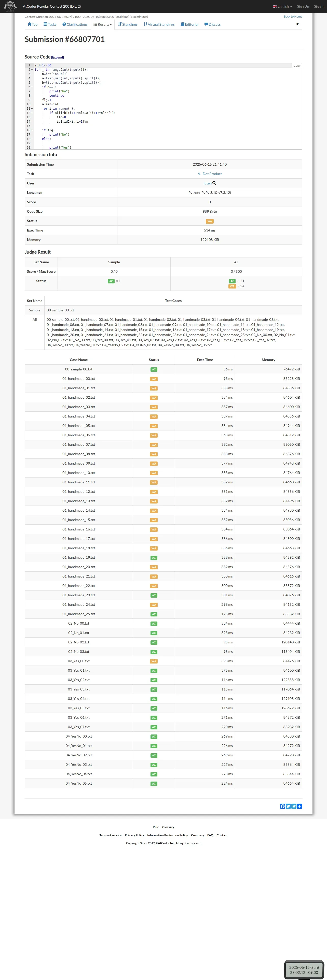Collapse the code fold arrow at line 2

32,70
